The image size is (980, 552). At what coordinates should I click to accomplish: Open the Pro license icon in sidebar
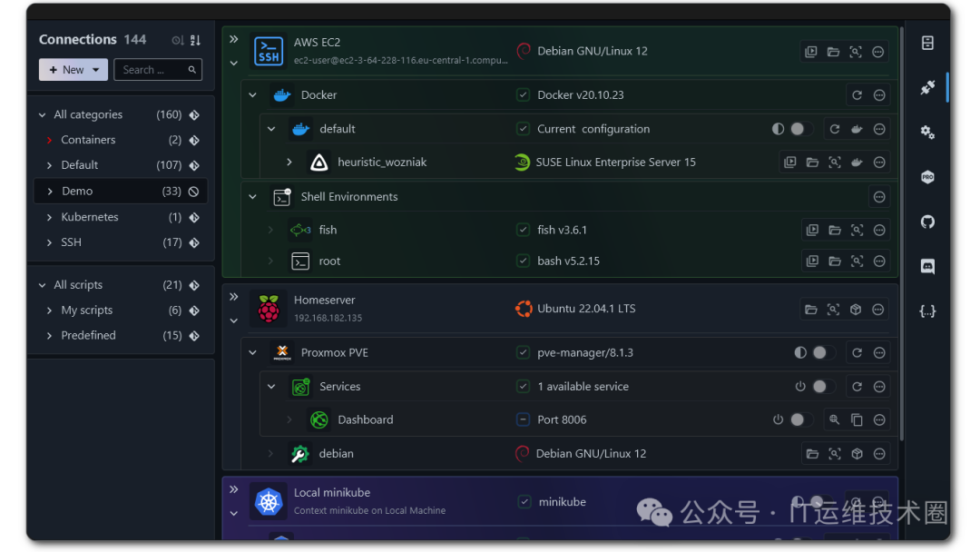coord(927,177)
